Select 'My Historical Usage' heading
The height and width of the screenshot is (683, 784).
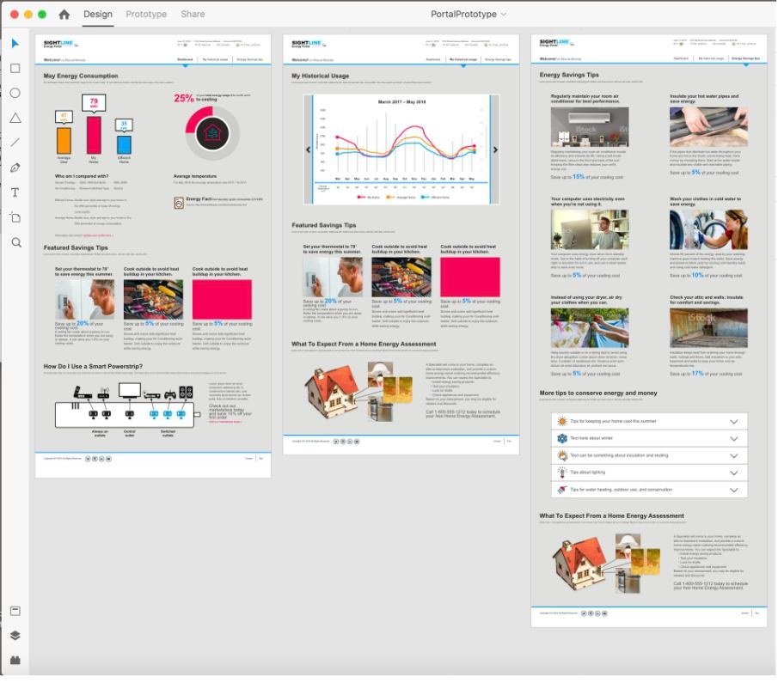click(323, 76)
